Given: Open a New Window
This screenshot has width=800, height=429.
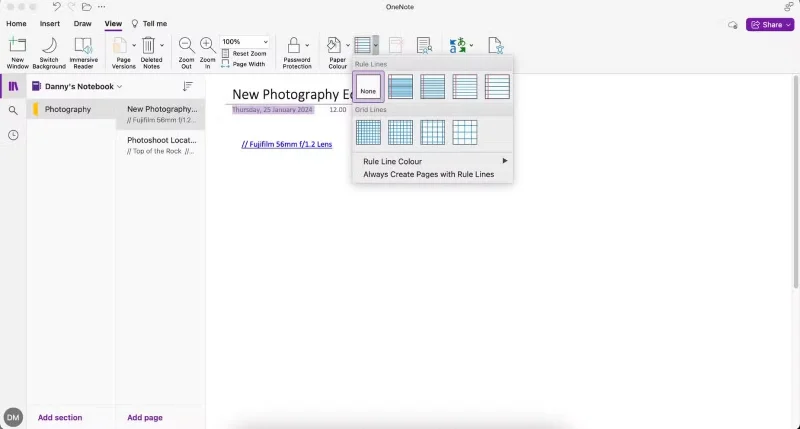Looking at the screenshot, I should pos(17,52).
